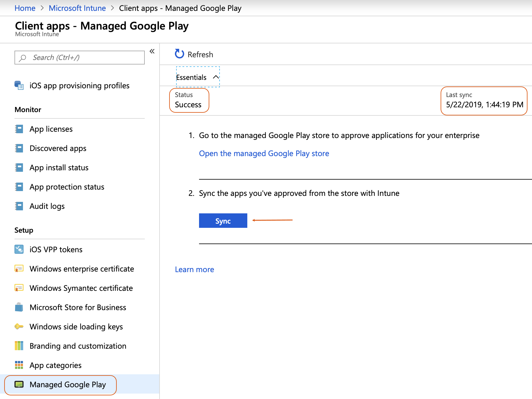Click the Status Success value

point(188,105)
